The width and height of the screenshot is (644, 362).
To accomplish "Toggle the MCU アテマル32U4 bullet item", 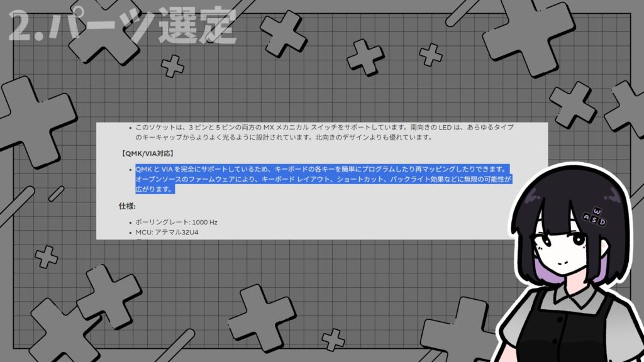I will [167, 231].
